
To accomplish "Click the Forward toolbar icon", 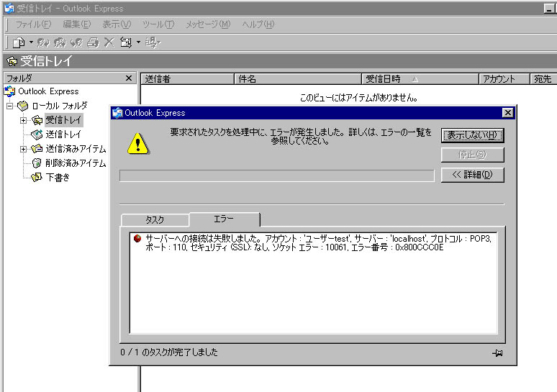I will (x=76, y=42).
